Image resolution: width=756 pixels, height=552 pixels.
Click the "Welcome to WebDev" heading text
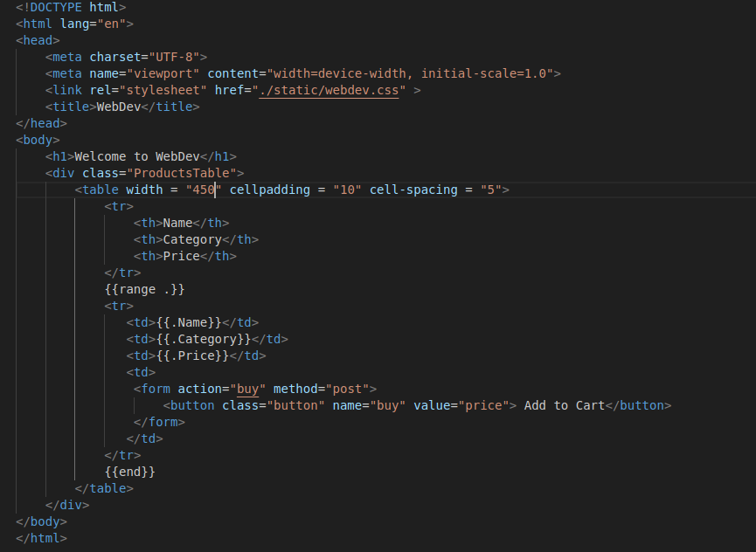pyautogui.click(x=137, y=156)
